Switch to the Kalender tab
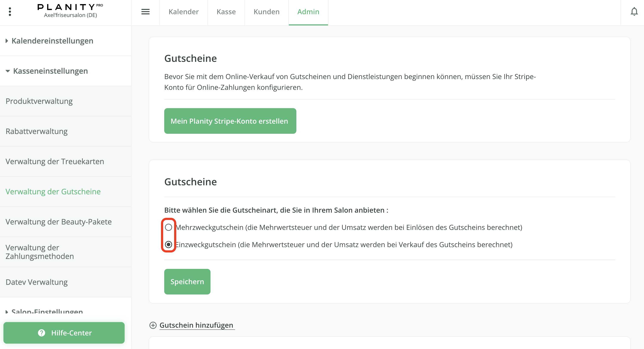Image resolution: width=644 pixels, height=349 pixels. (x=184, y=12)
